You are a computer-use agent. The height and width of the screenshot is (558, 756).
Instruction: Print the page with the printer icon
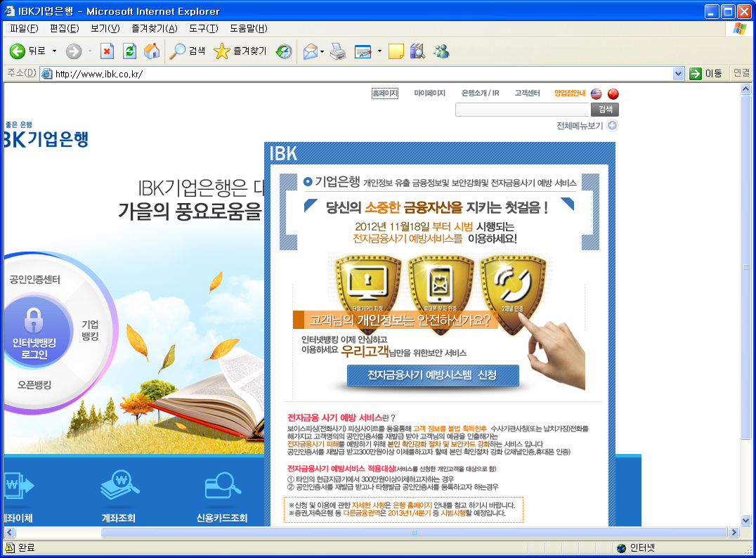pyautogui.click(x=338, y=51)
